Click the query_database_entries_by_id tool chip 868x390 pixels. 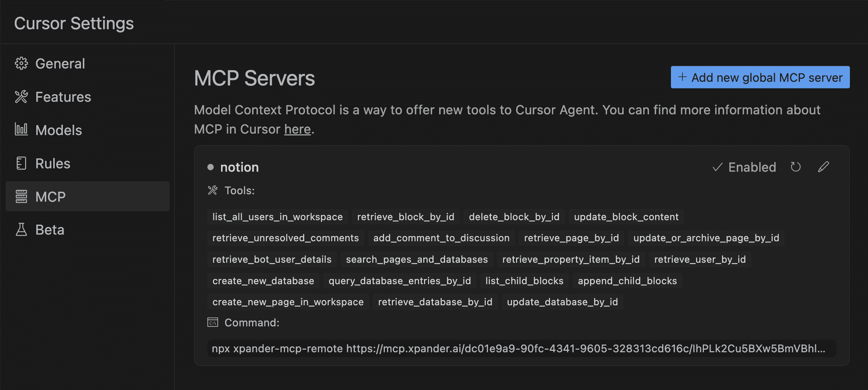400,281
